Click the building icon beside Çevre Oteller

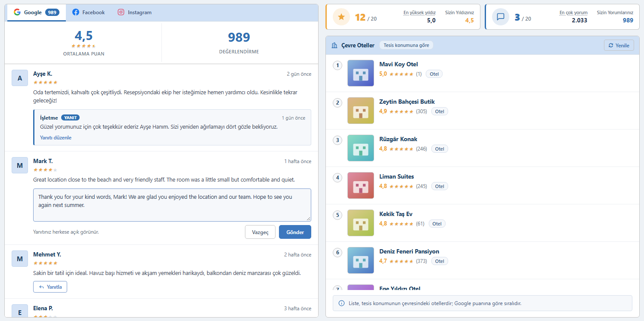[x=334, y=45]
